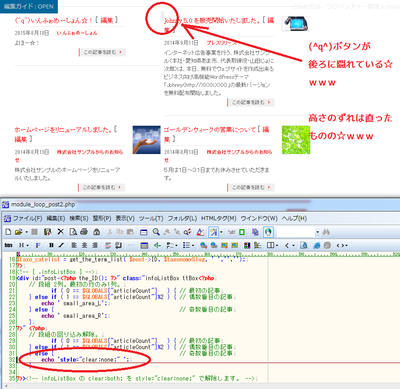400x389 pixels.
Task: Save all files with the multi-disk icon
Action: 48,232
